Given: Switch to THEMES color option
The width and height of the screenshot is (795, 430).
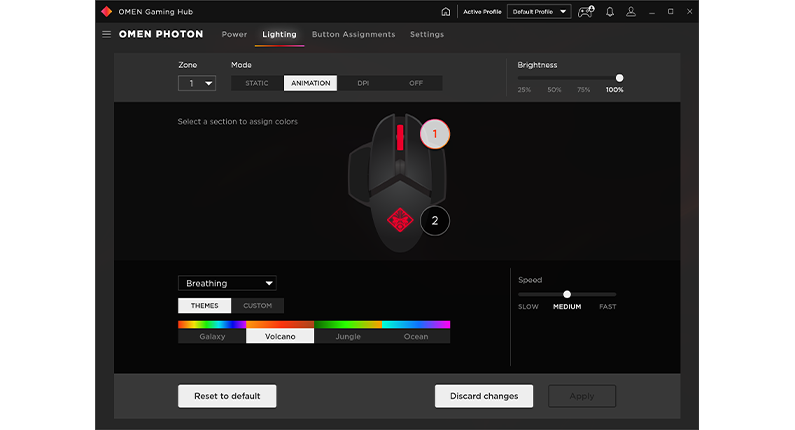Looking at the screenshot, I should [x=204, y=306].
